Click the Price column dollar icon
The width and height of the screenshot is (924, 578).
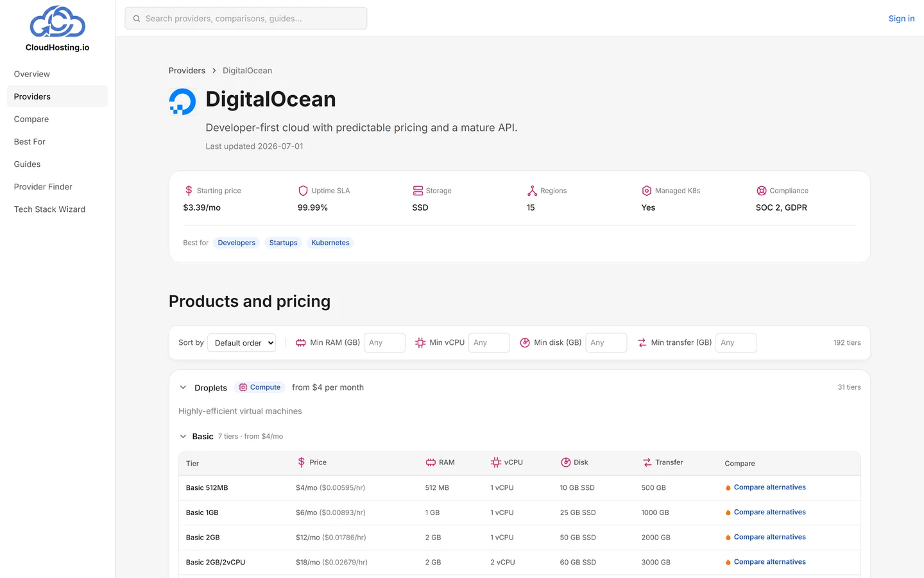click(x=302, y=462)
